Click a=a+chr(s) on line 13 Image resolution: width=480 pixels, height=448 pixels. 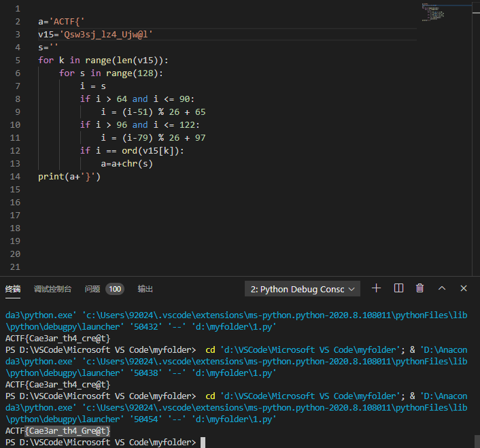point(126,164)
